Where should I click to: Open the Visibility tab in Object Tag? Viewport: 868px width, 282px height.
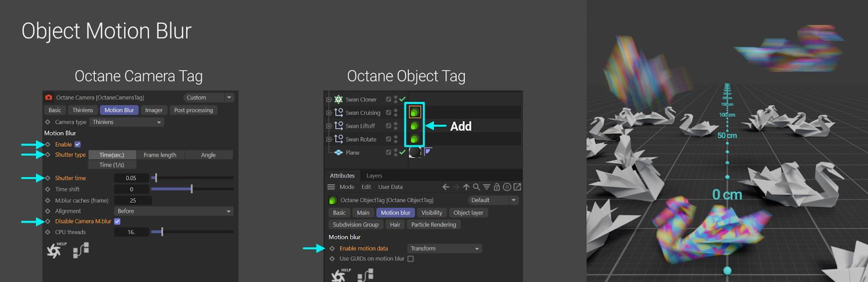pos(431,213)
